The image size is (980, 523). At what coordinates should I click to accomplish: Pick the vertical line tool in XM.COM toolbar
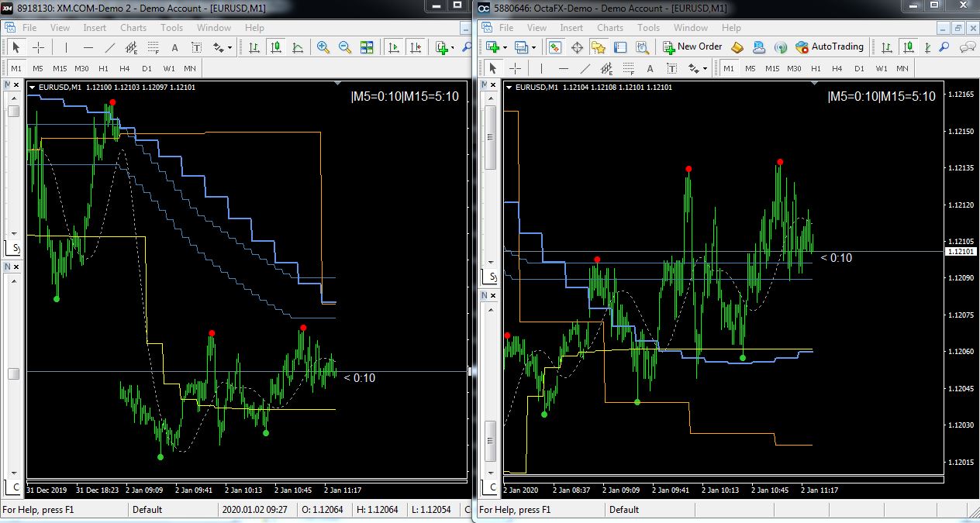pyautogui.click(x=67, y=47)
